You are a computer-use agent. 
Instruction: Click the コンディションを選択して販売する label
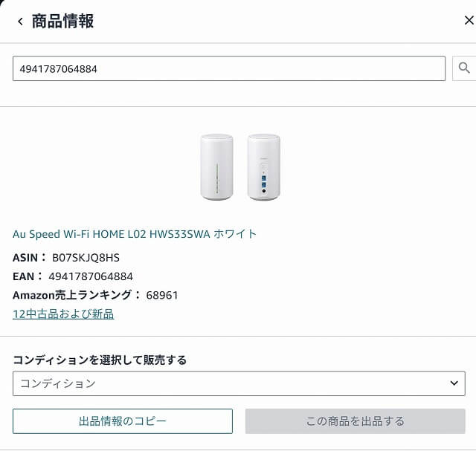tap(100, 360)
